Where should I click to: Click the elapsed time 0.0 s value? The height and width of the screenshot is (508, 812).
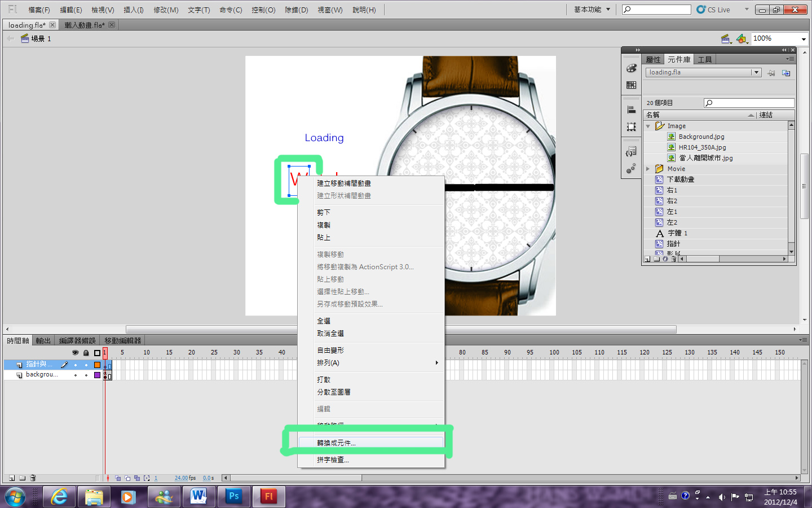(x=208, y=478)
